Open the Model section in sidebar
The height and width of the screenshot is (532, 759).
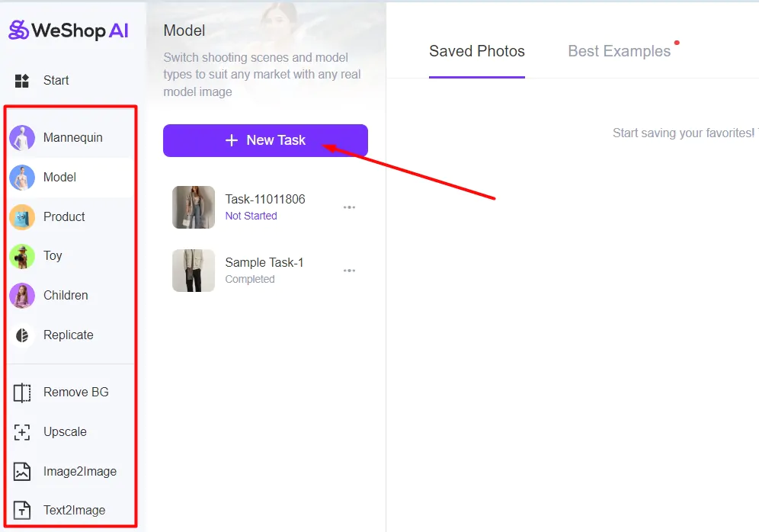[59, 178]
